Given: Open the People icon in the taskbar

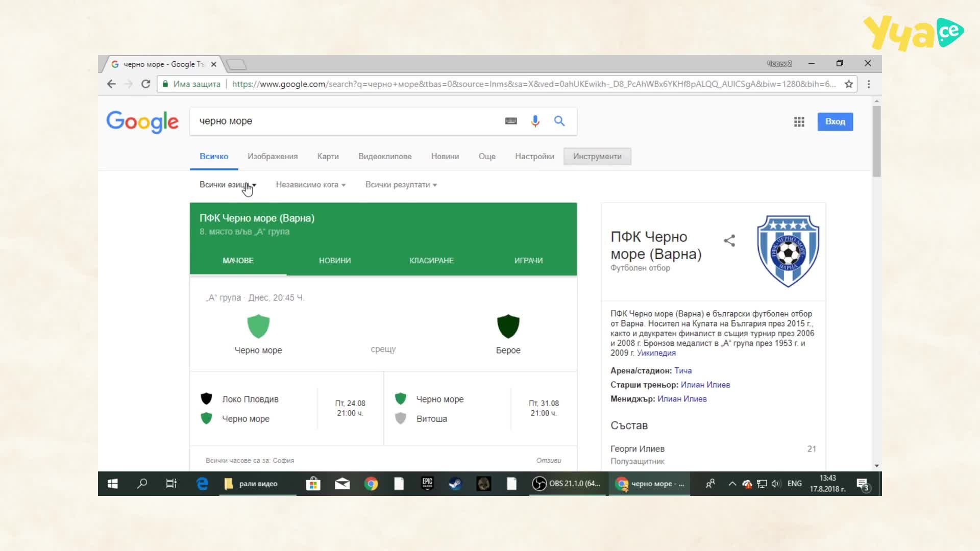Looking at the screenshot, I should coord(710,484).
